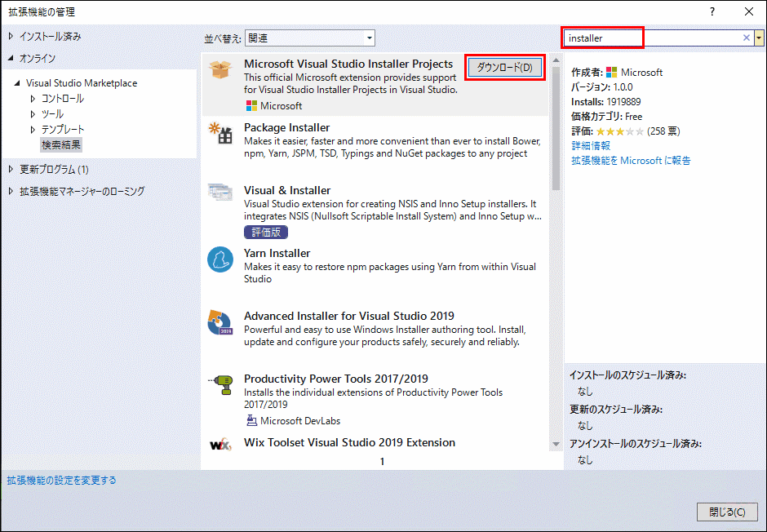Select Advanced Installer for Visual Studio 2019 title

coord(348,316)
